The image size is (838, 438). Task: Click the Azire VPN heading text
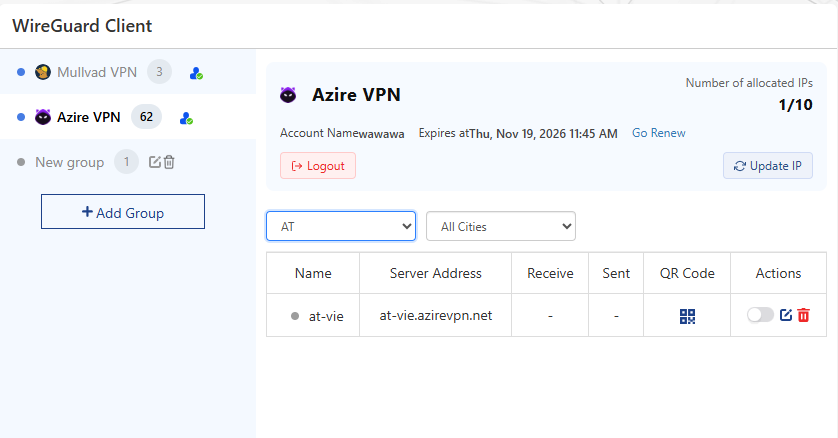coord(356,95)
